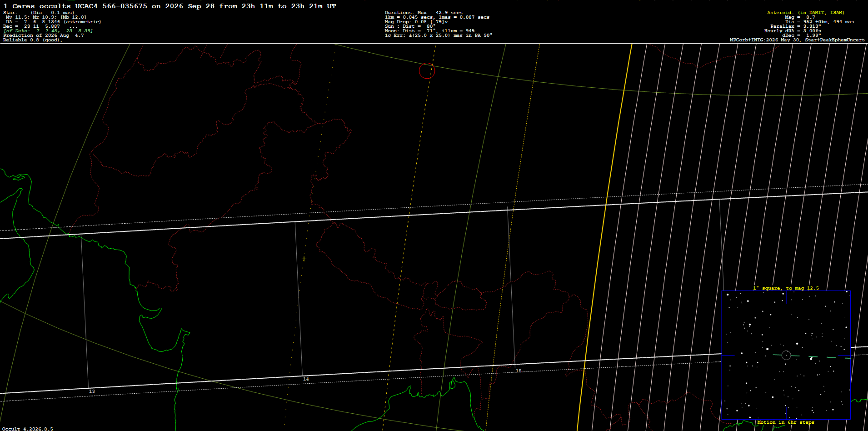Image resolution: width=868 pixels, height=431 pixels.
Task: Click the 'dDec = 1.99"' line
Action: tap(802, 35)
